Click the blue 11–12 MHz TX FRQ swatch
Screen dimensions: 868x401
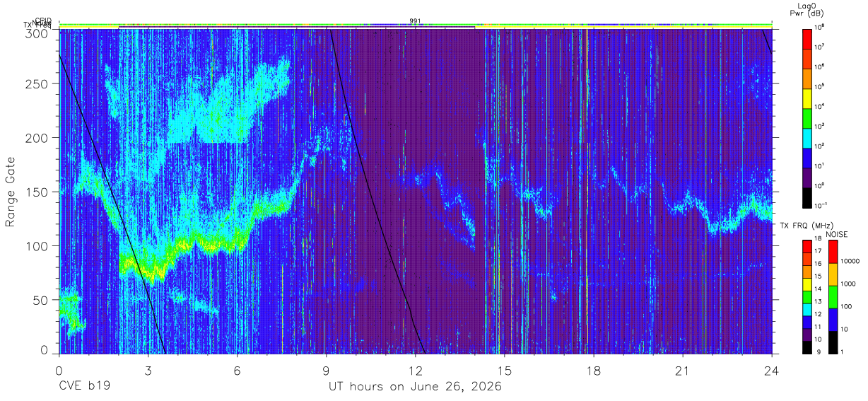807,322
